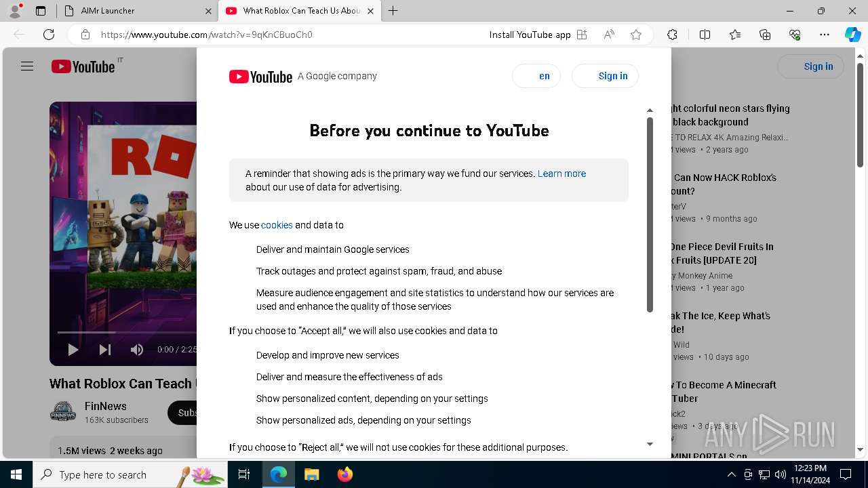Open Become A Minecraft Tuber video
Image resolution: width=868 pixels, height=488 pixels.
coord(724,392)
